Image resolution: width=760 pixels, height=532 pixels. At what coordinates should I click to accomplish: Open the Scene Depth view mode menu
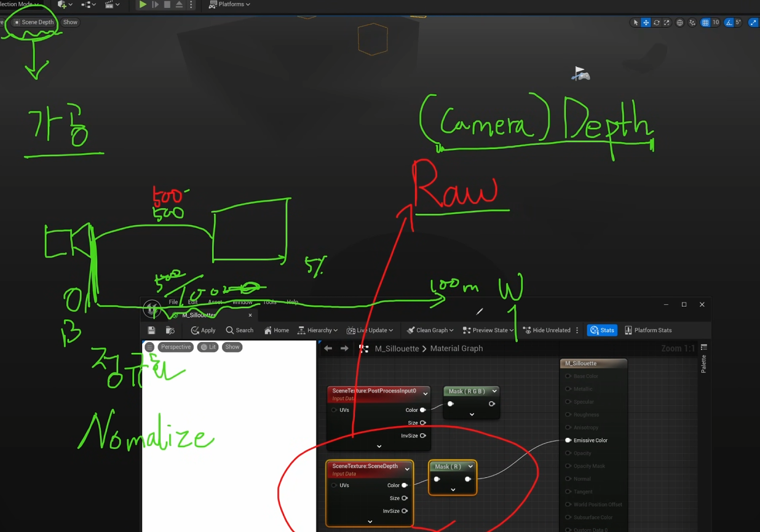(34, 22)
